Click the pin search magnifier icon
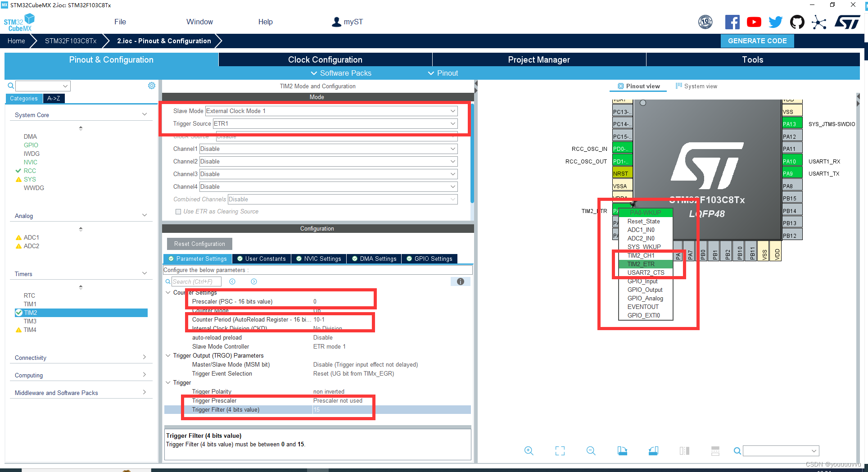The width and height of the screenshot is (868, 472). tap(737, 451)
